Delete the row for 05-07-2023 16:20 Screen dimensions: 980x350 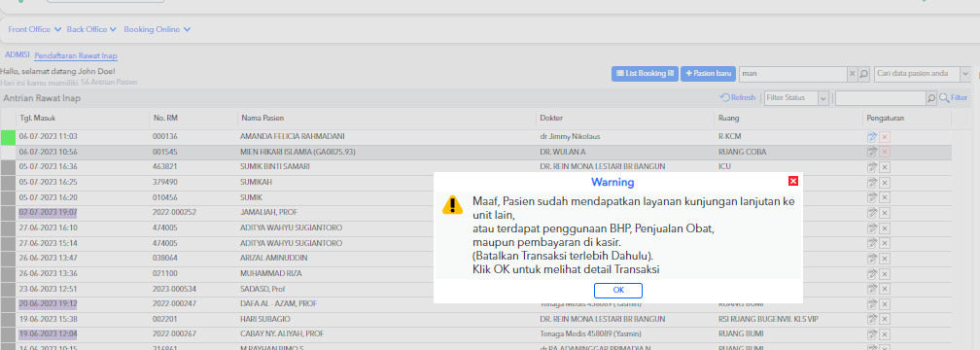[885, 197]
